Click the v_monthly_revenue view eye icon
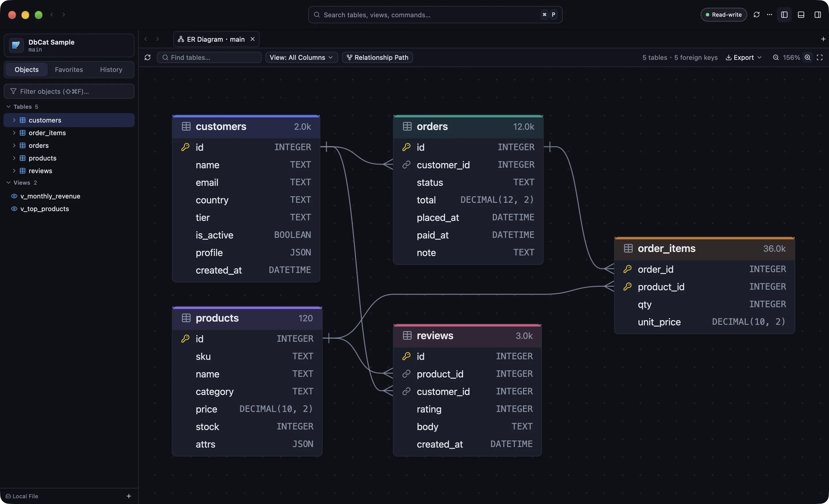The height and width of the screenshot is (504, 829). (14, 196)
